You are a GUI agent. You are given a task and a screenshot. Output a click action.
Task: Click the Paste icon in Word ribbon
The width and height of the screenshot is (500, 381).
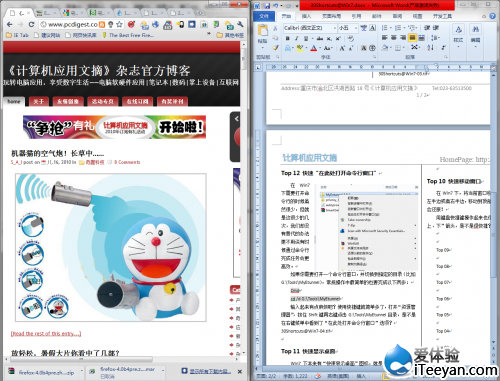point(263,30)
